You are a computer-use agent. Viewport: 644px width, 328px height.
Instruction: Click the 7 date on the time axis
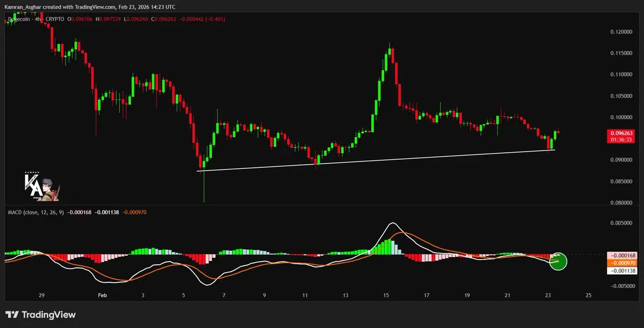coord(224,295)
